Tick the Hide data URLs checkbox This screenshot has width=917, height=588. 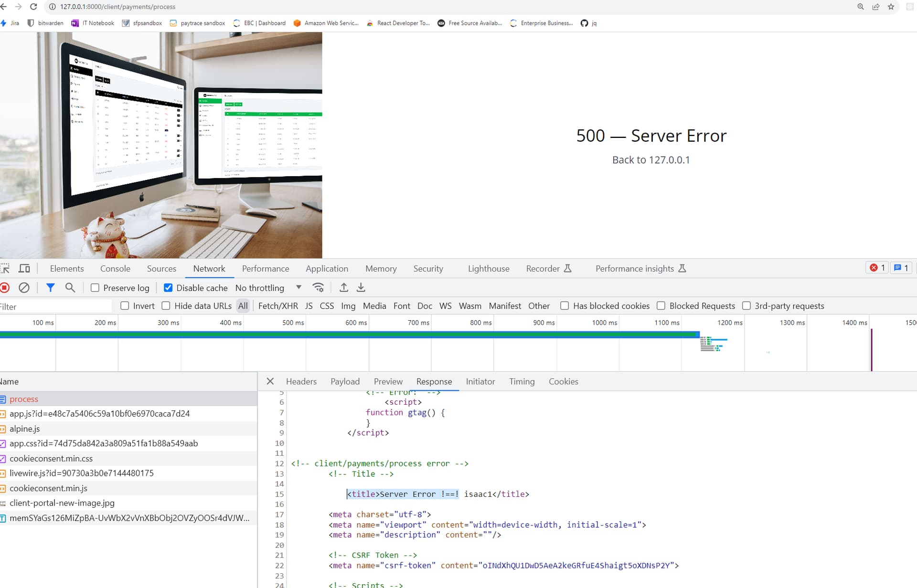click(166, 306)
